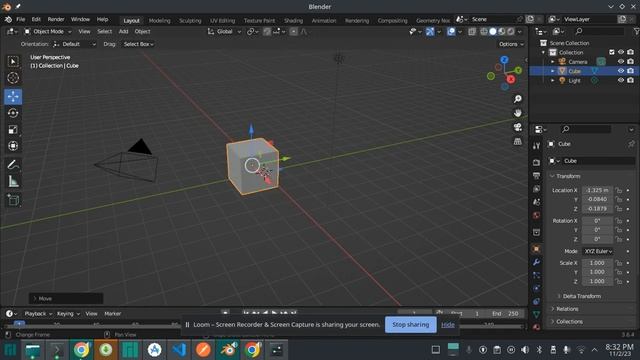Open the Orientation Default dropdown

click(74, 44)
